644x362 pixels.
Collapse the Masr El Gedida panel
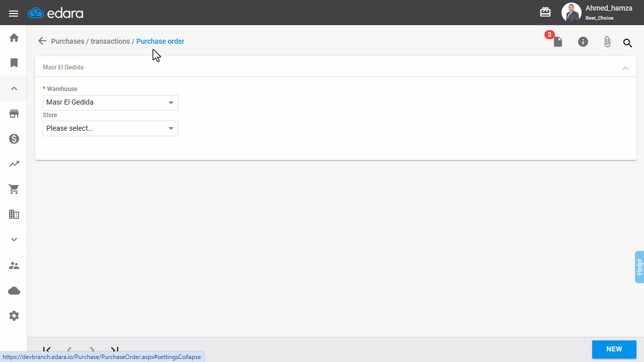625,68
